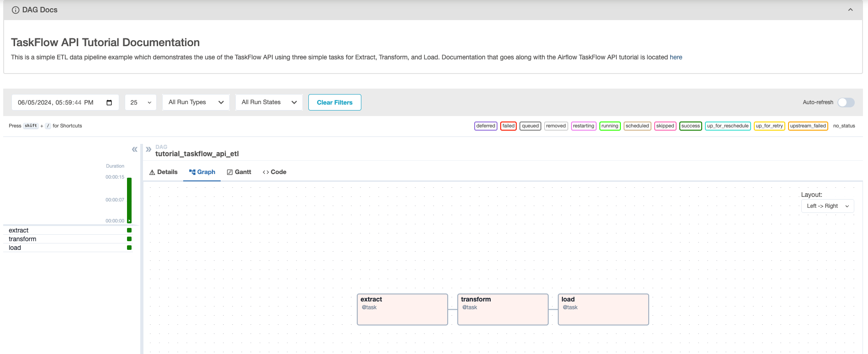
Task: Click the base date input field
Action: tap(65, 102)
